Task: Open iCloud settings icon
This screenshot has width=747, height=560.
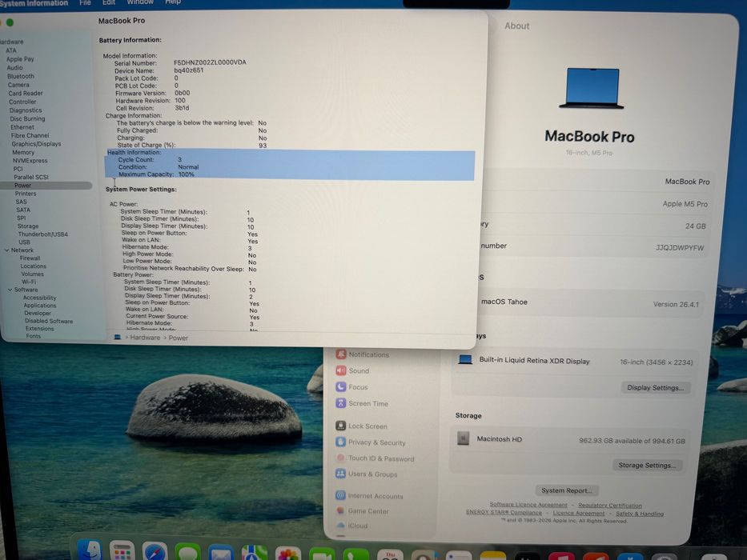Action: coord(340,526)
